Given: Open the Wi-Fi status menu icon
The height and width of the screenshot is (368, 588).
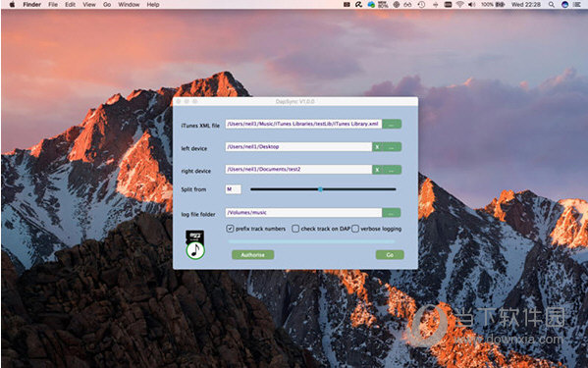Looking at the screenshot, I should (x=459, y=5).
